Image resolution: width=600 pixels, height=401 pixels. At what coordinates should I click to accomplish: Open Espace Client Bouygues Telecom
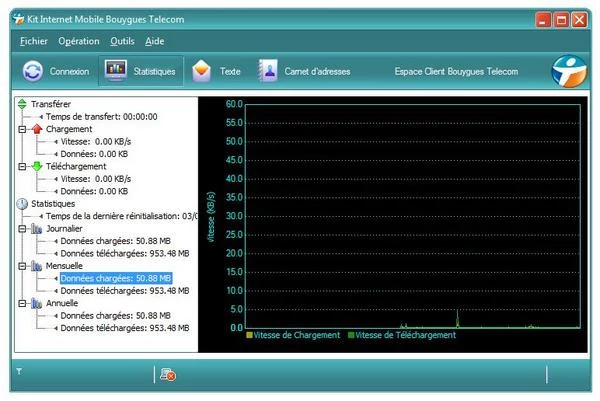point(457,72)
